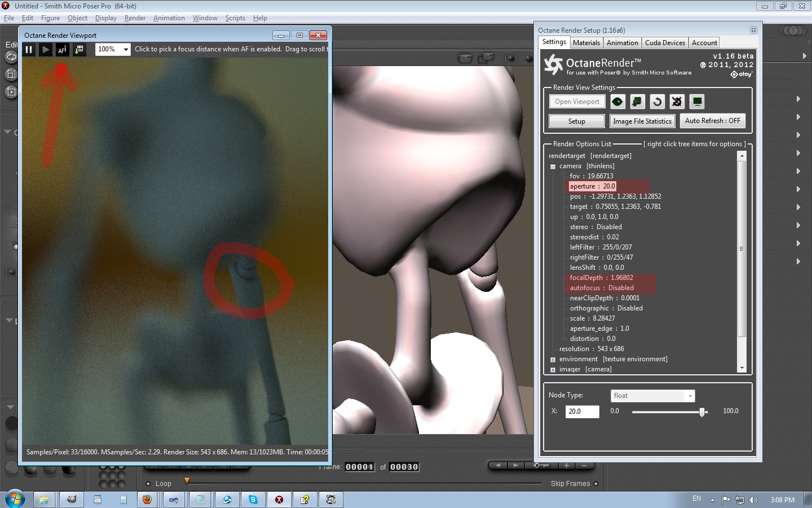The image size is (812, 508).
Task: Open the File menu
Action: pos(9,18)
